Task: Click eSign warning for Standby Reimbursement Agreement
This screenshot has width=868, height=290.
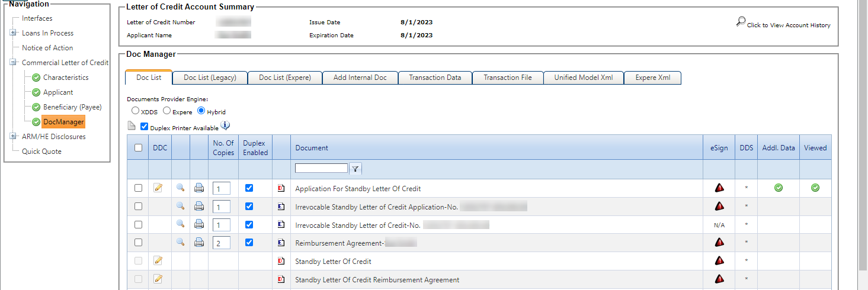Action: tap(719, 279)
